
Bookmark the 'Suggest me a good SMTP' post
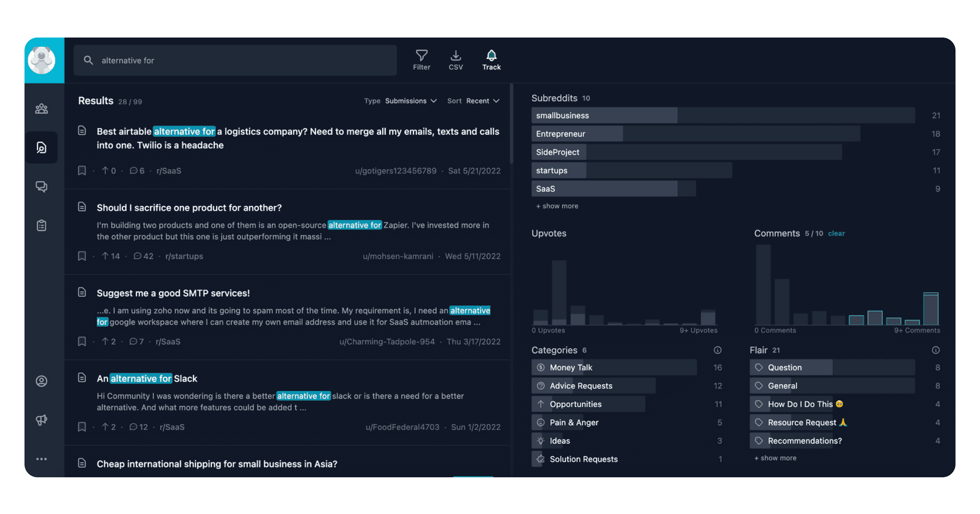82,341
